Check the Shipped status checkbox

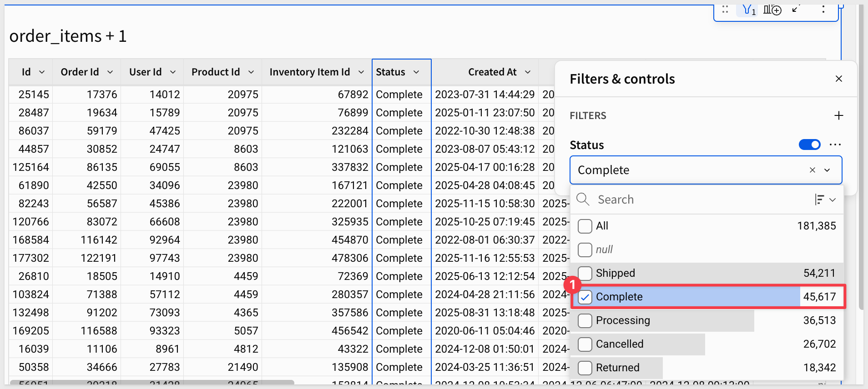pos(585,273)
